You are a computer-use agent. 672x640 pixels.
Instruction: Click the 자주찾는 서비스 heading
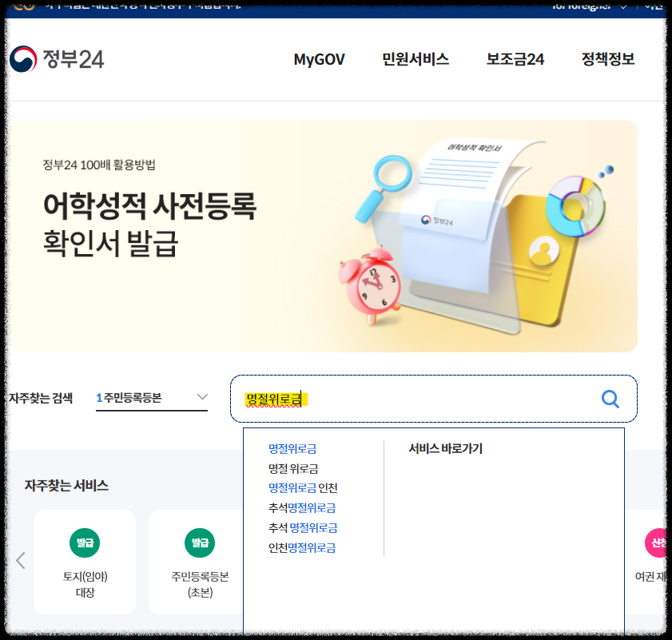pyautogui.click(x=66, y=486)
